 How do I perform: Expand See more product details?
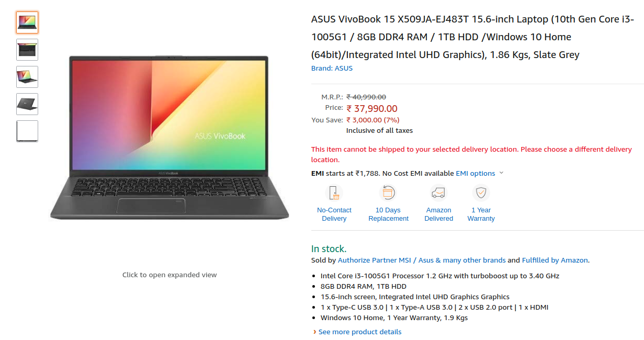[x=360, y=332]
